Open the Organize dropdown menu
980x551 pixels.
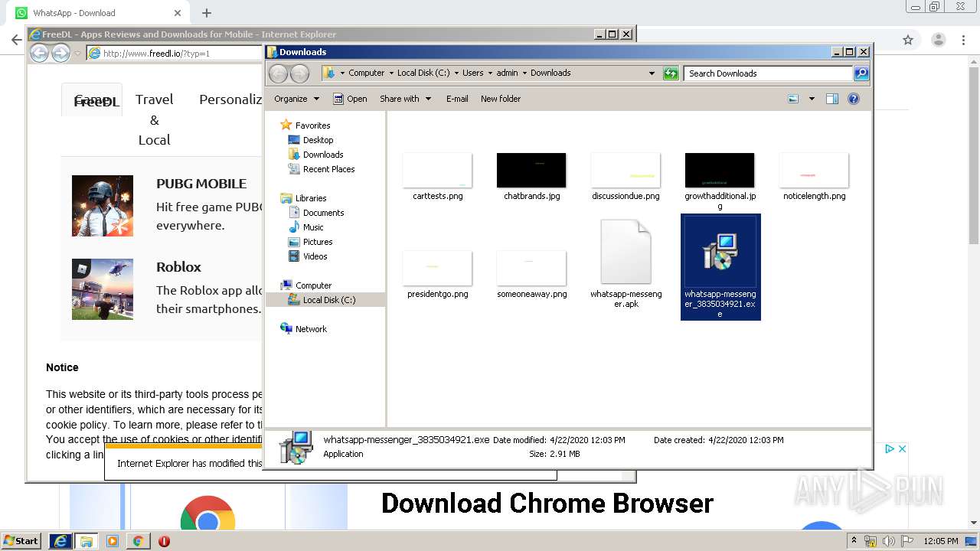(296, 99)
